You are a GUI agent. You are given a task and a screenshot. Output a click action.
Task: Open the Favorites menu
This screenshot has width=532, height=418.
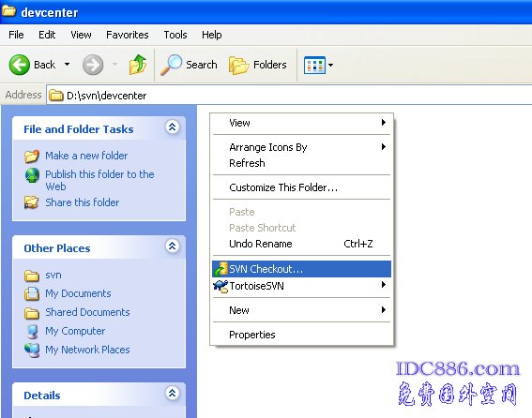click(x=128, y=35)
